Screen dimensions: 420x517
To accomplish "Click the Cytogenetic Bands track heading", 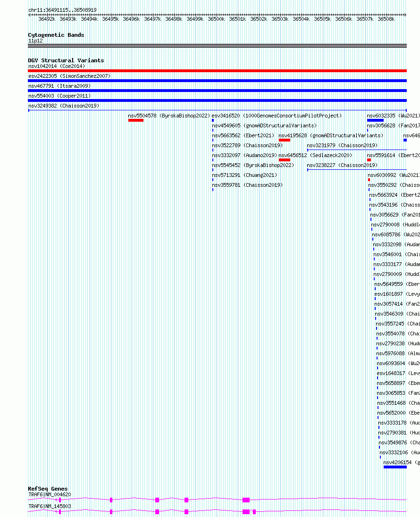I will click(56, 35).
